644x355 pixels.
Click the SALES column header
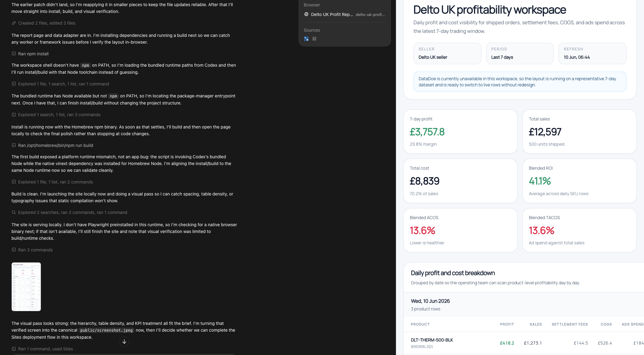coord(535,324)
